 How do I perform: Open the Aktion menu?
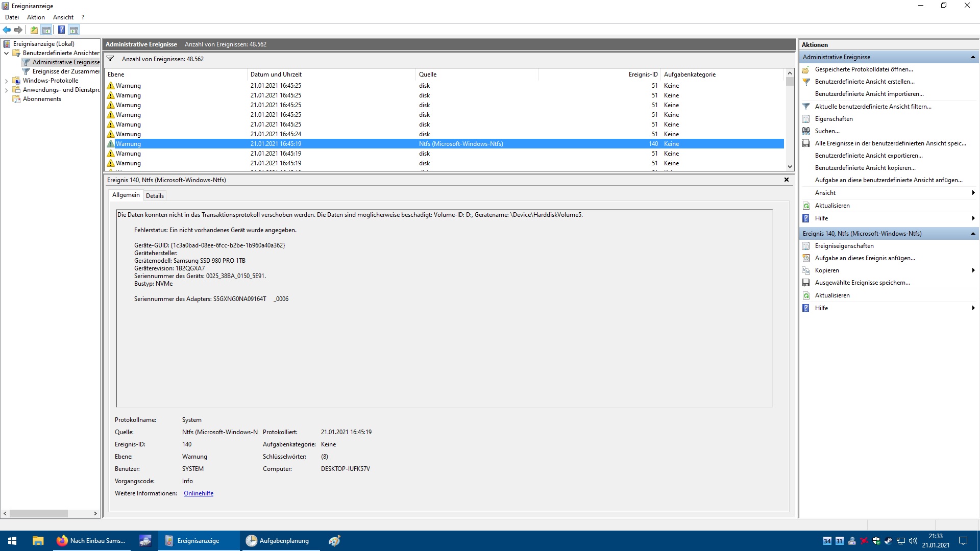(36, 17)
